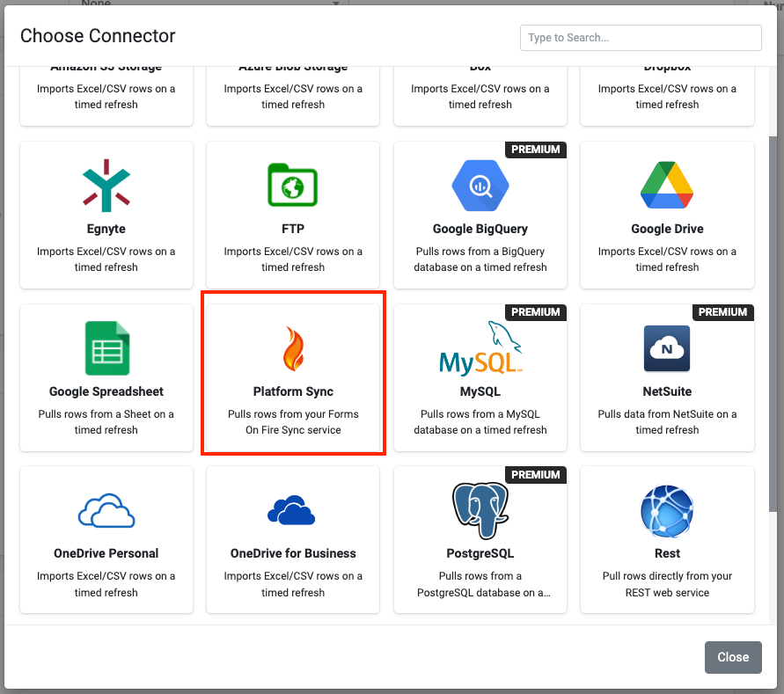Select the OneDrive for Business cloud icon
Image resolution: width=784 pixels, height=694 pixels.
tap(291, 510)
